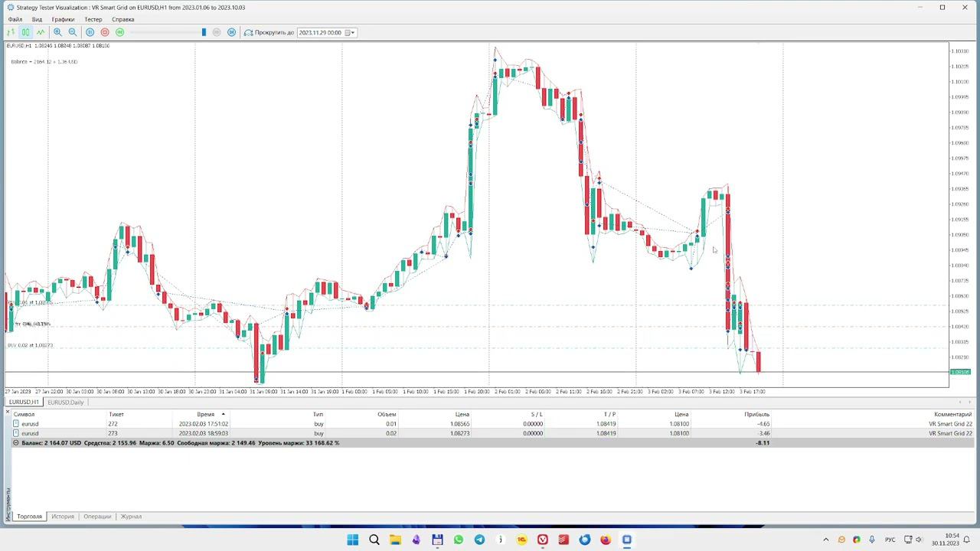Click the greyed-out skip button after slider
This screenshot has width=980, height=551.
click(217, 32)
